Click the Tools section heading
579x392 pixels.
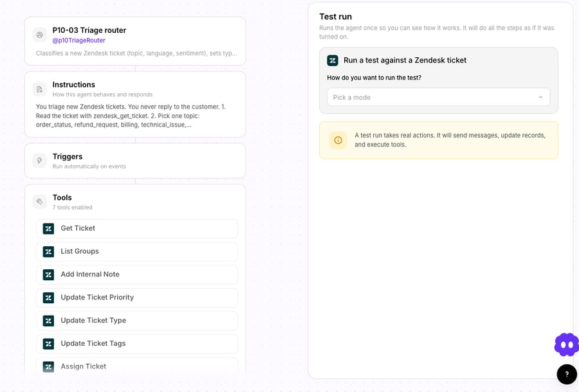tap(62, 198)
